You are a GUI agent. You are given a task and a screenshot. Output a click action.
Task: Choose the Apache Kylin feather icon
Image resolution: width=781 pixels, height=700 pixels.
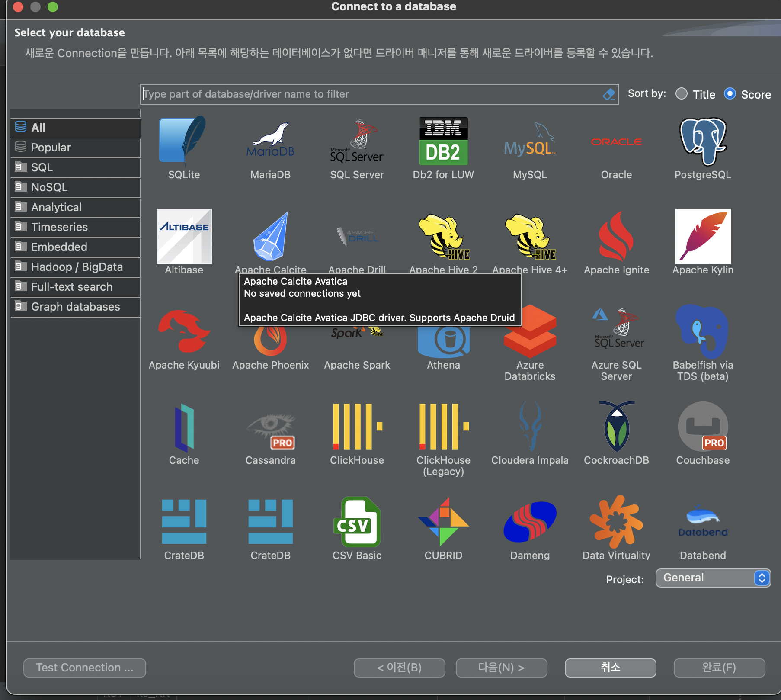click(703, 236)
